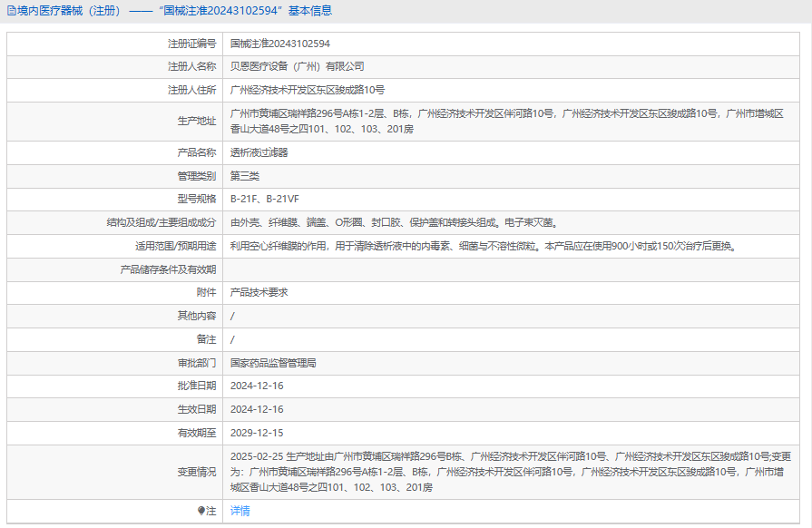812x528 pixels.
Task: Click registrant address 广州经济技术开发区东区骏成路10号
Action: point(308,90)
